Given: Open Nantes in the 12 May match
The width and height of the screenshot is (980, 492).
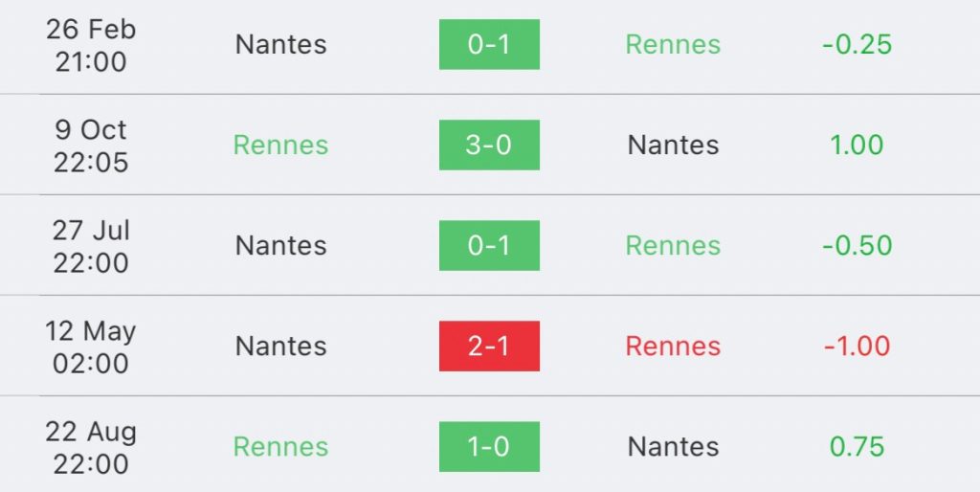Looking at the screenshot, I should [280, 347].
